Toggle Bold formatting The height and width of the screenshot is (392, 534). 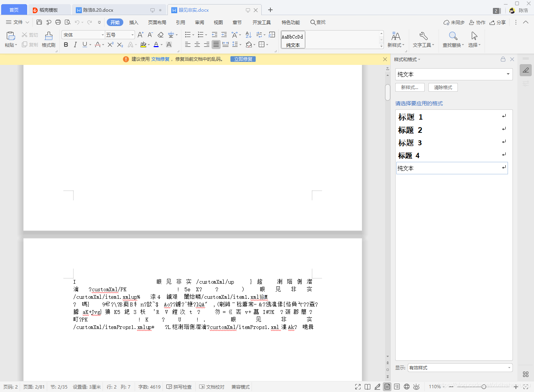pos(66,45)
